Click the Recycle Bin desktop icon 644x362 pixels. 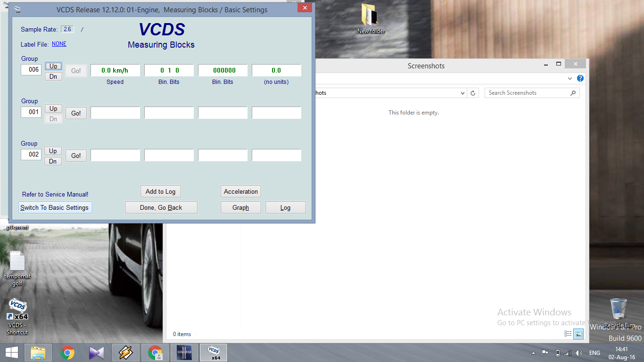pyautogui.click(x=619, y=311)
